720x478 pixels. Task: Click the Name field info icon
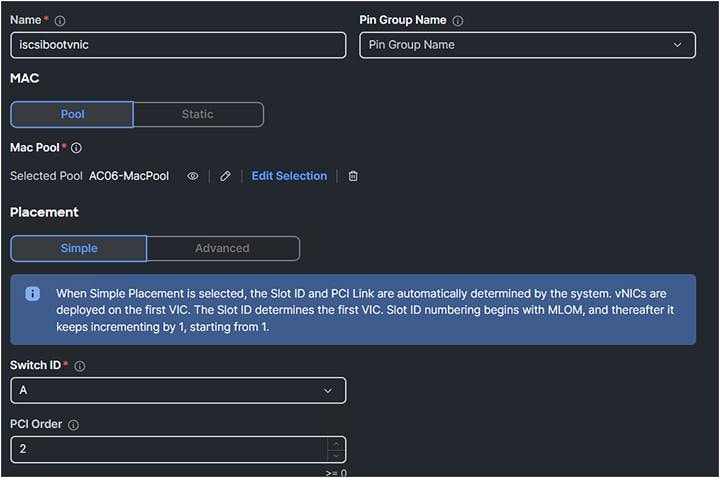click(x=60, y=21)
